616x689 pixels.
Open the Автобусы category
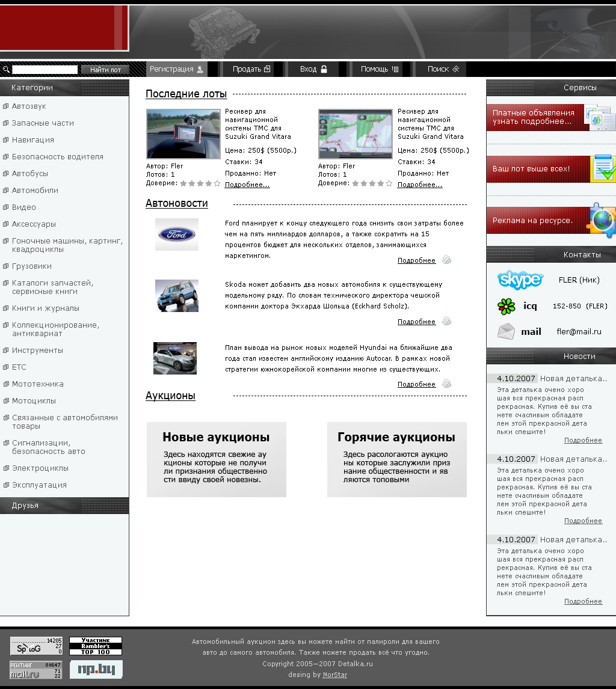coord(30,173)
